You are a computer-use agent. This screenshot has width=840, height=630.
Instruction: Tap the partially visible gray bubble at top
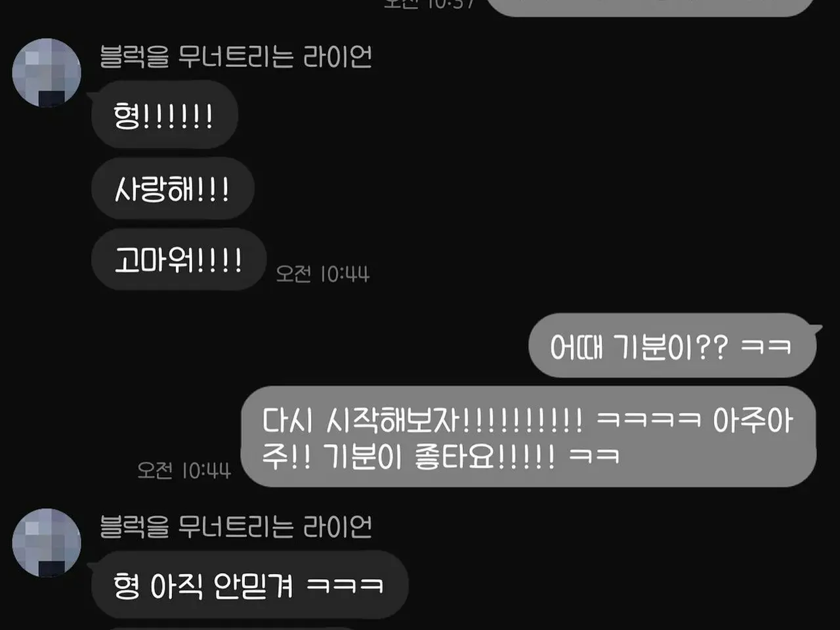coord(650,7)
